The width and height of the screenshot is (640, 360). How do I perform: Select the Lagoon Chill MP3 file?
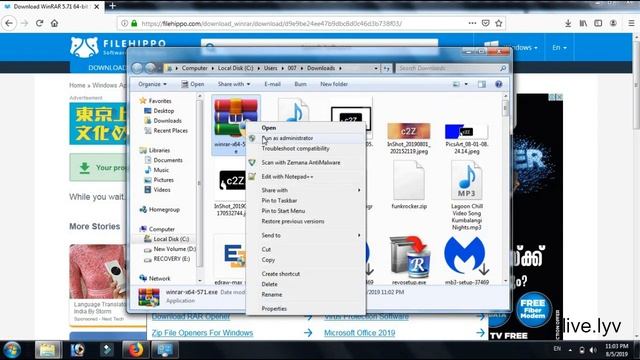tap(467, 195)
